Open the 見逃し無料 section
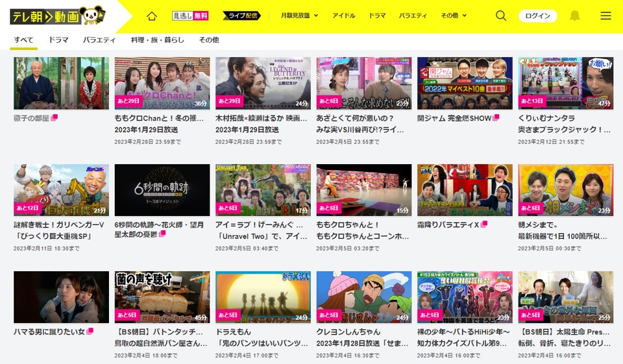 [190, 16]
